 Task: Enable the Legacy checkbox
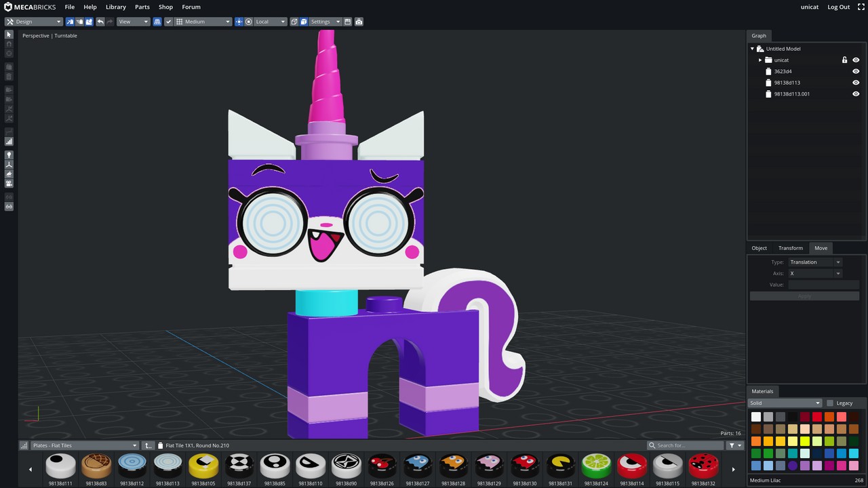pyautogui.click(x=830, y=403)
